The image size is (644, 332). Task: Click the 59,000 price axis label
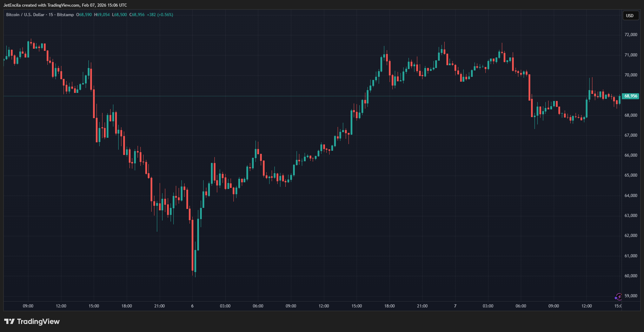(631, 296)
